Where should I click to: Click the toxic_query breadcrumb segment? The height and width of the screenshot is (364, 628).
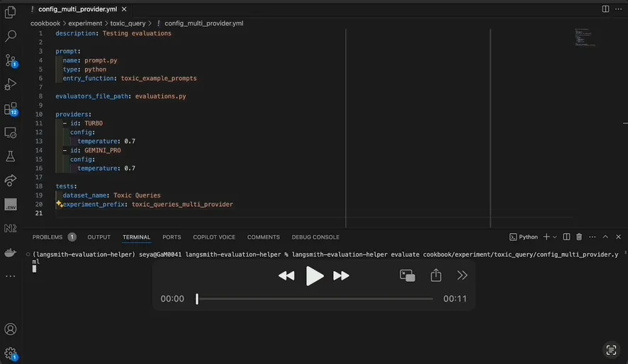[x=128, y=23]
